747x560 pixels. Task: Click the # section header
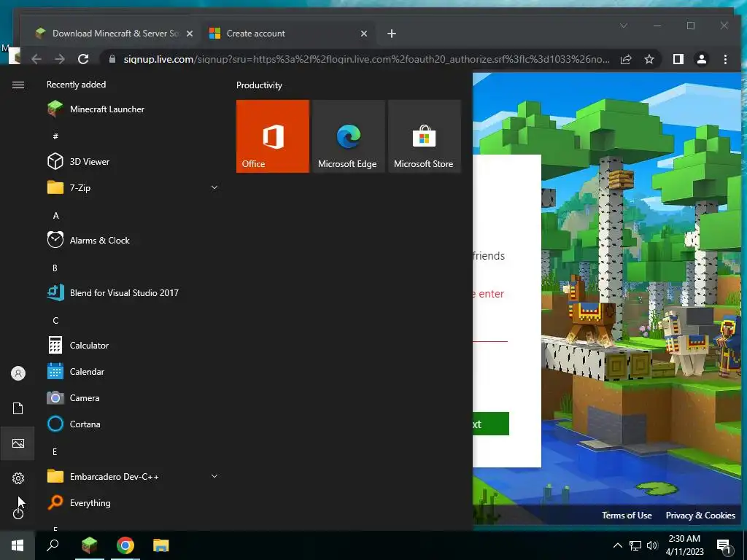pyautogui.click(x=55, y=136)
